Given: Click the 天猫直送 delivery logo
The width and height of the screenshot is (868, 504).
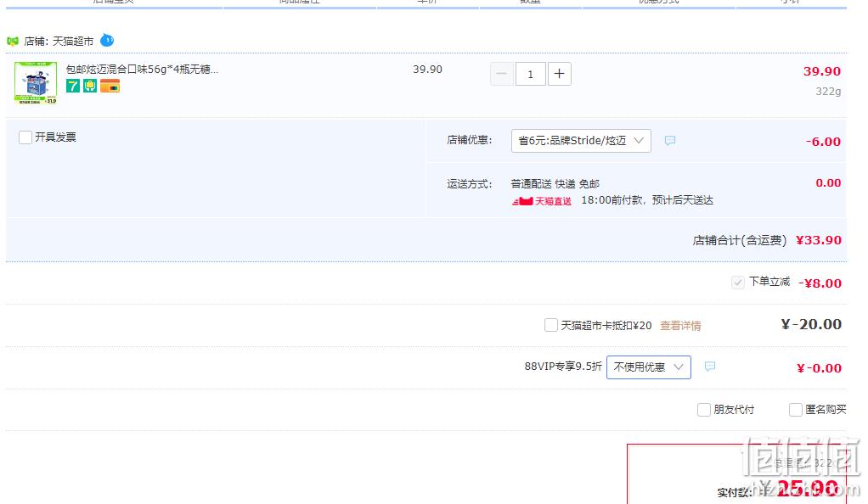Looking at the screenshot, I should tap(541, 201).
